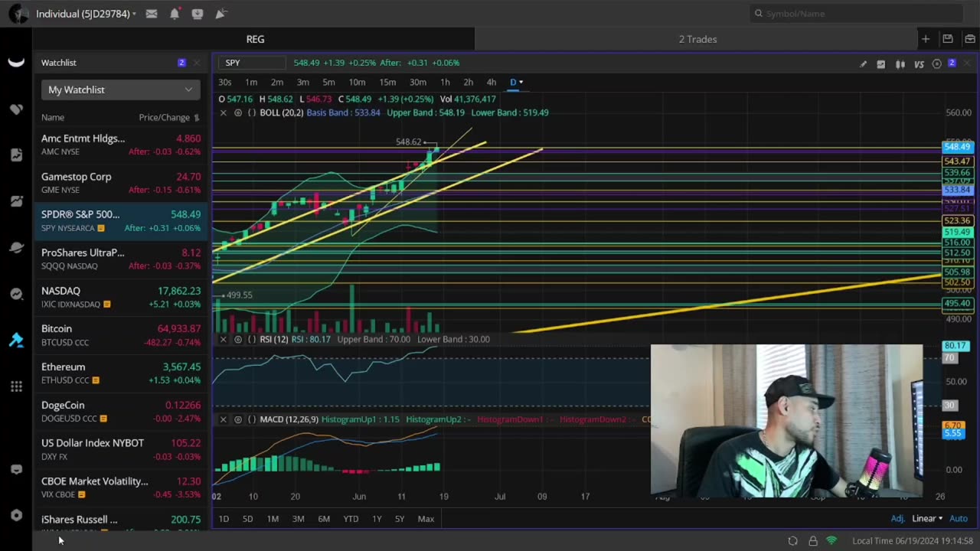Viewport: 980px width, 551px height.
Task: Open the messages envelope icon
Action: (152, 14)
